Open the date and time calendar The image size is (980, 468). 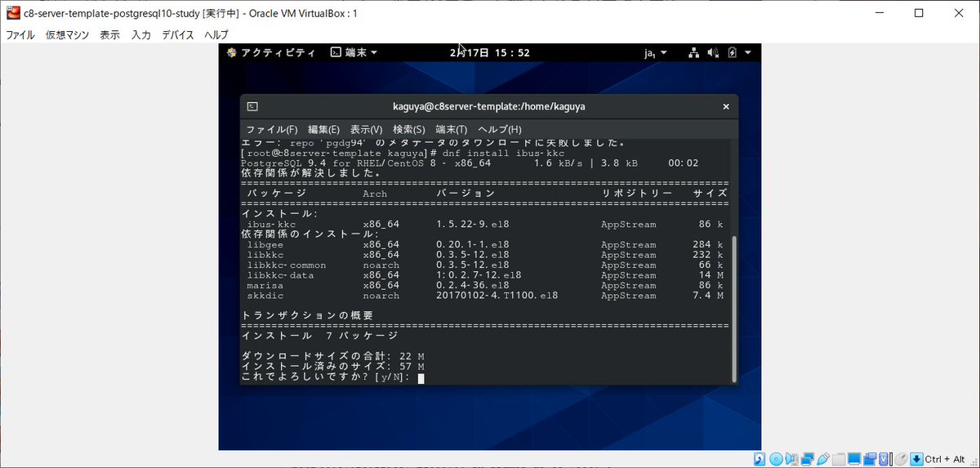[x=490, y=52]
